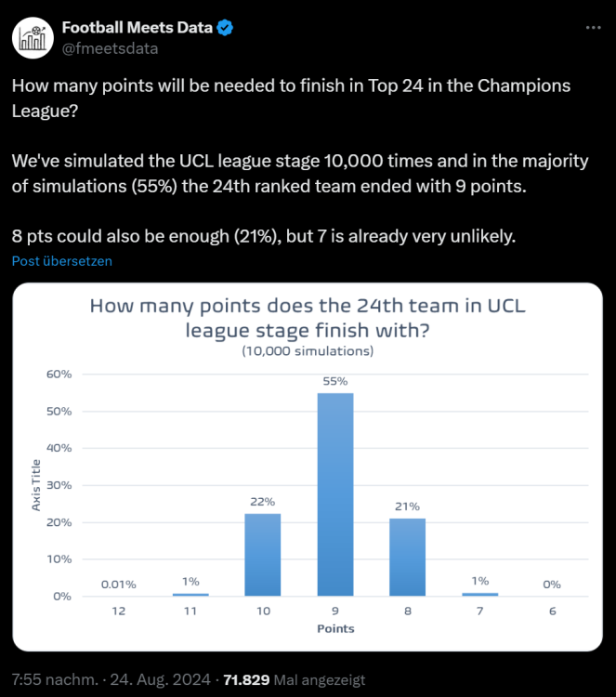Screen dimensions: 616x697
Task: Open the Football Meets Data profile name
Action: tap(137, 29)
